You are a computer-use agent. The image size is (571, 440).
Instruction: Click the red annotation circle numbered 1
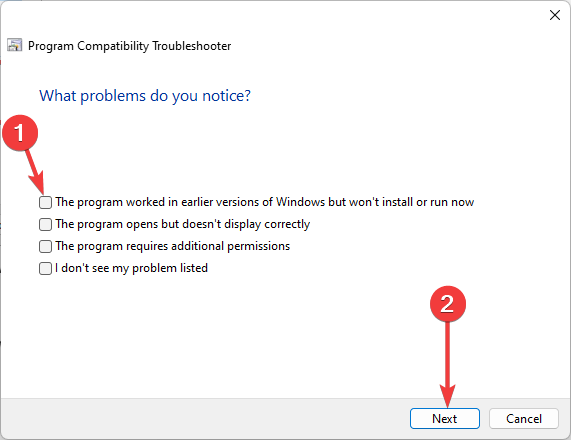[x=20, y=133]
